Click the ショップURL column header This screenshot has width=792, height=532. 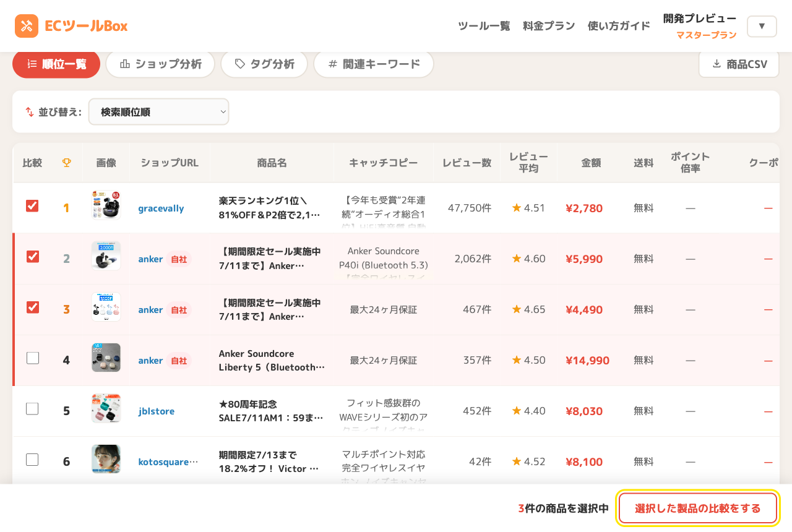170,163
